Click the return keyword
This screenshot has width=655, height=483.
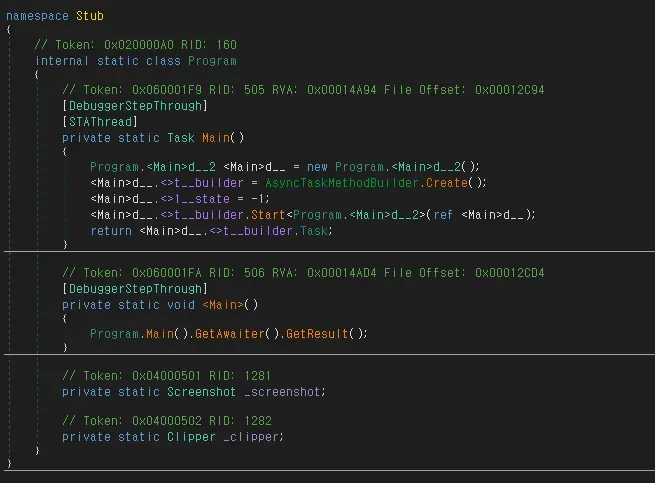tap(109, 230)
